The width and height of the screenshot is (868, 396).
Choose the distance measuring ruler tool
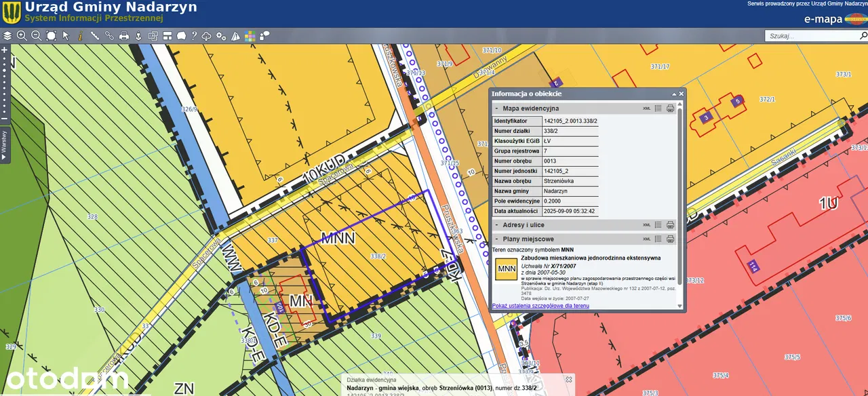95,36
